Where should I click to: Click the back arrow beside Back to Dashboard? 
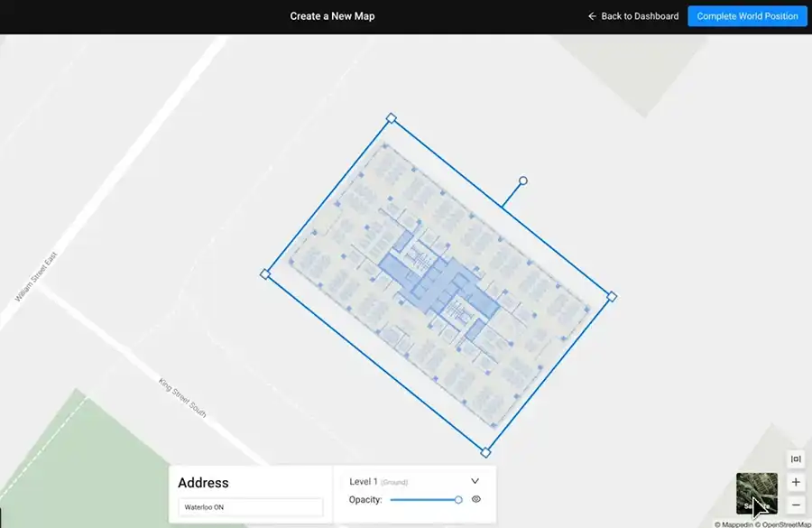click(591, 15)
